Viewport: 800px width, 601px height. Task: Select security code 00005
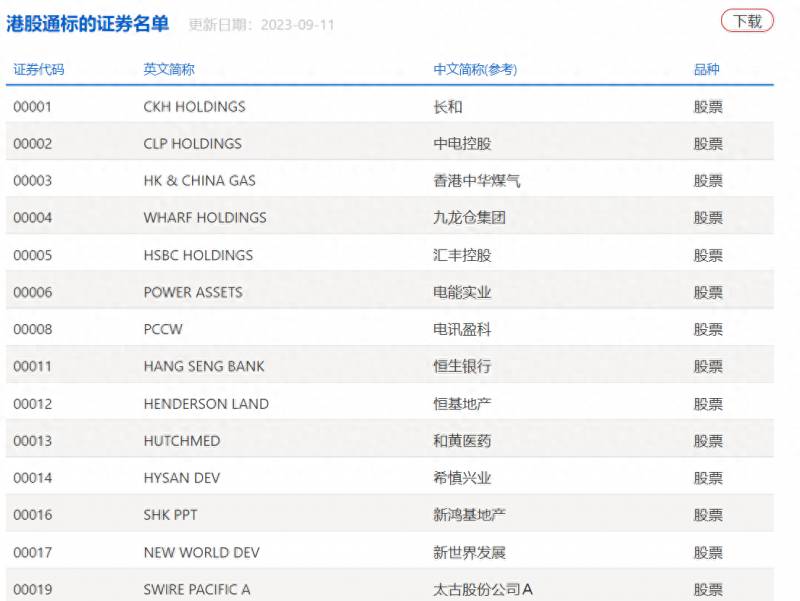click(33, 255)
